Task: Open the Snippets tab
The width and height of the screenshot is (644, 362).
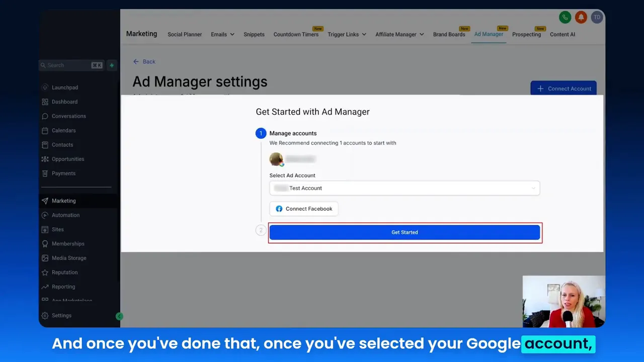Action: (x=254, y=34)
